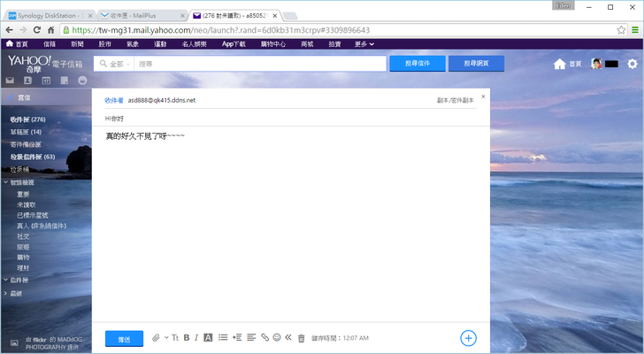Open the Settings gear icon

point(632,64)
